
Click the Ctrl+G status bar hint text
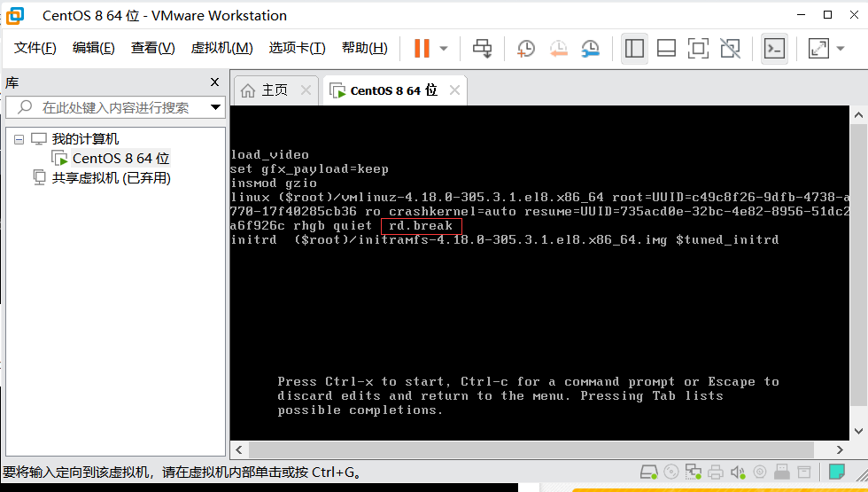tap(182, 472)
